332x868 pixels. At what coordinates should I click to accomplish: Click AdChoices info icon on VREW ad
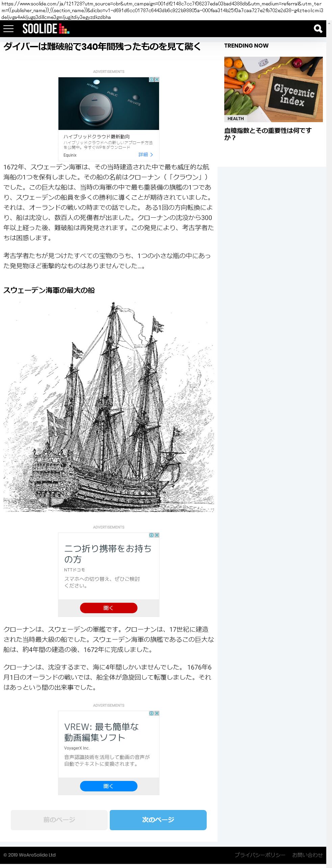point(152,713)
